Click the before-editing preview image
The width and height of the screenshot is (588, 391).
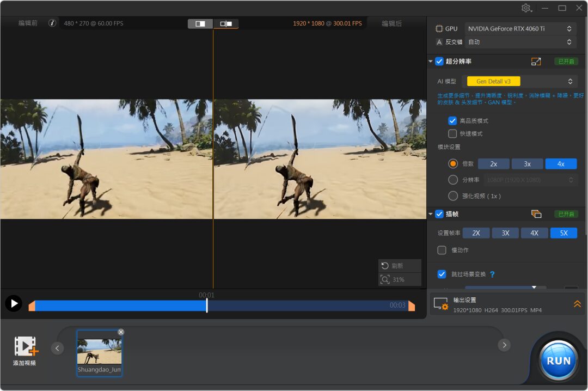(x=106, y=159)
